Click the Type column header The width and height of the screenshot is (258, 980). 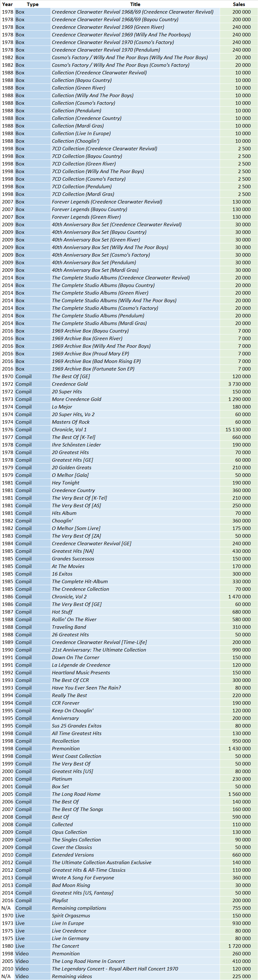[x=33, y=4]
